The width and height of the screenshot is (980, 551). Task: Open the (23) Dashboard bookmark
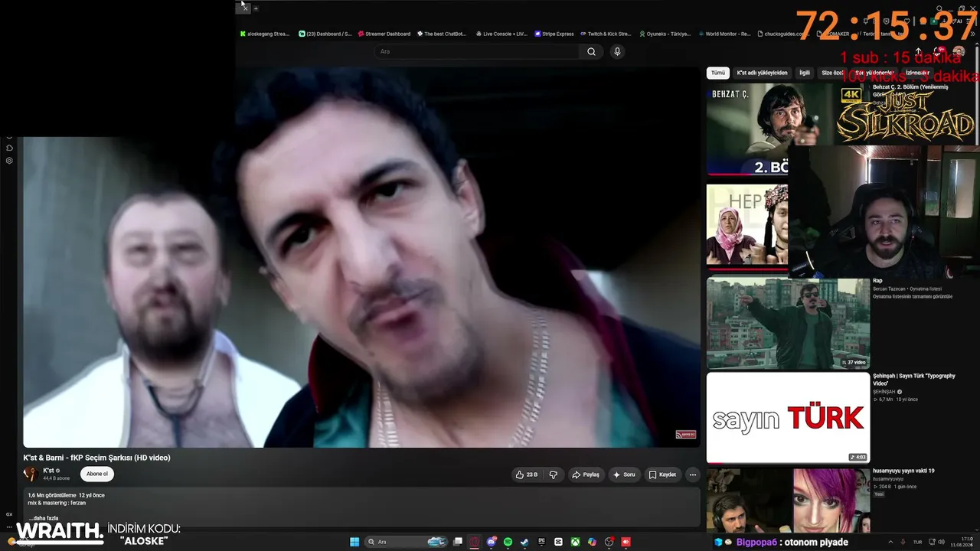pos(325,34)
